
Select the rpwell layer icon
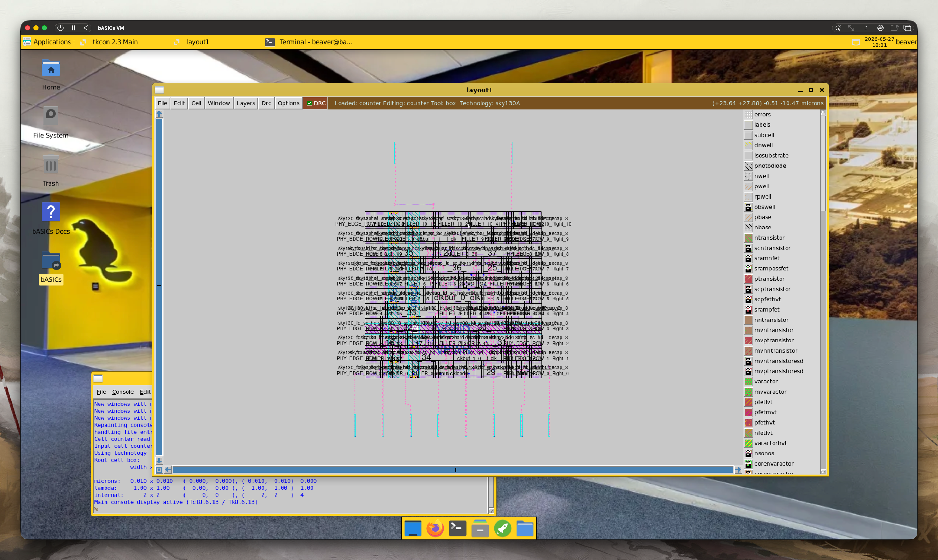(748, 197)
